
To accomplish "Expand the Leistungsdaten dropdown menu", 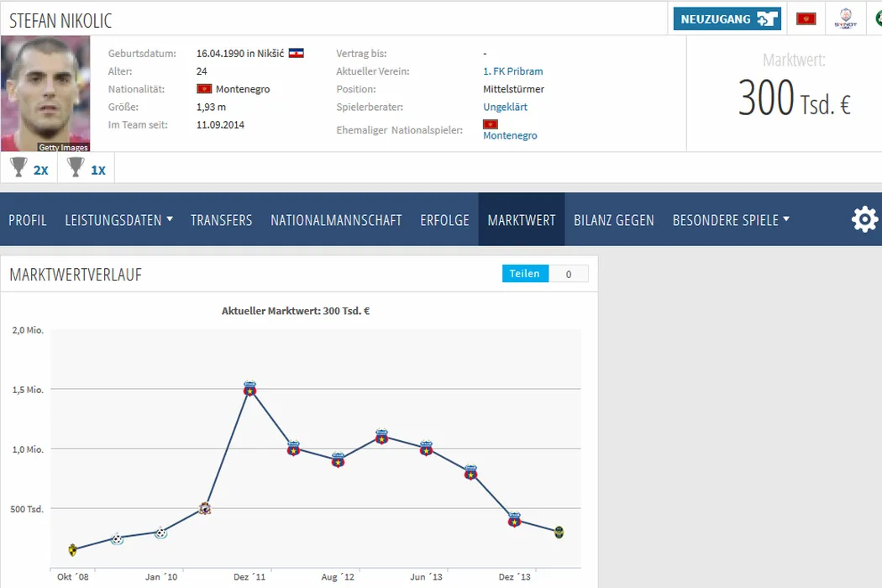I will pyautogui.click(x=118, y=220).
